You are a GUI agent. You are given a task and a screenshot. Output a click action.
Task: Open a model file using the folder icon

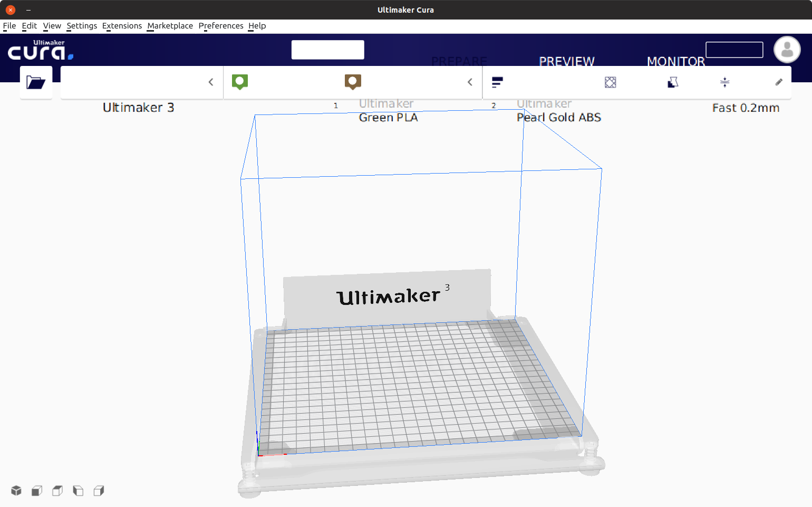click(36, 82)
